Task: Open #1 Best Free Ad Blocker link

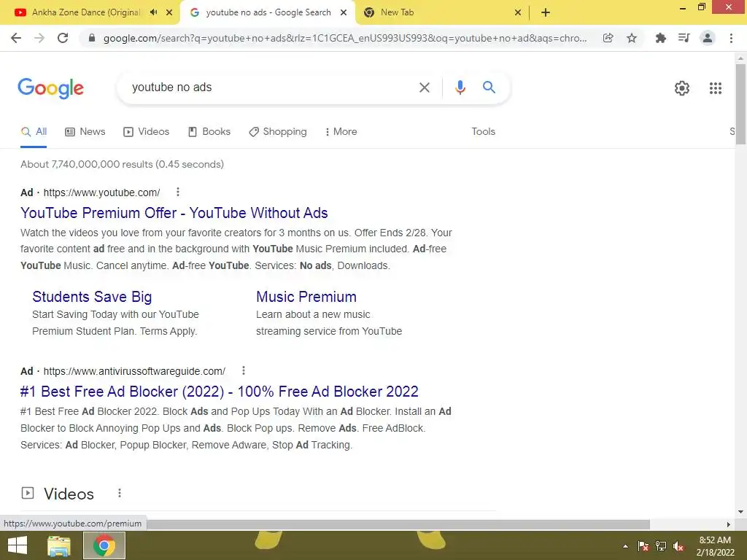Action: tap(219, 392)
